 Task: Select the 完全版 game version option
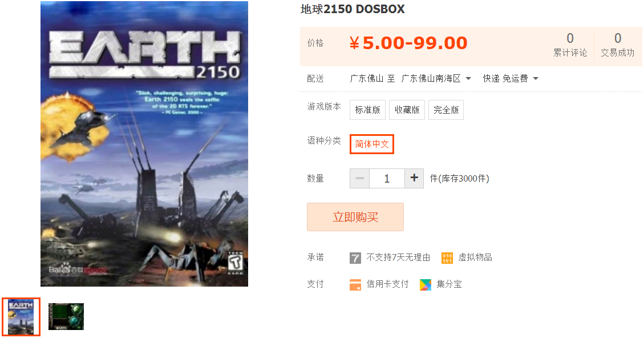click(x=446, y=110)
